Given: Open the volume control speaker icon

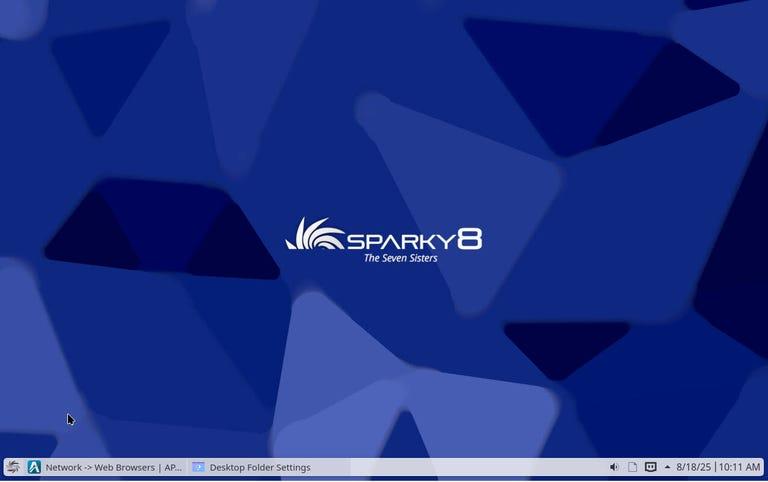Looking at the screenshot, I should pos(614,467).
